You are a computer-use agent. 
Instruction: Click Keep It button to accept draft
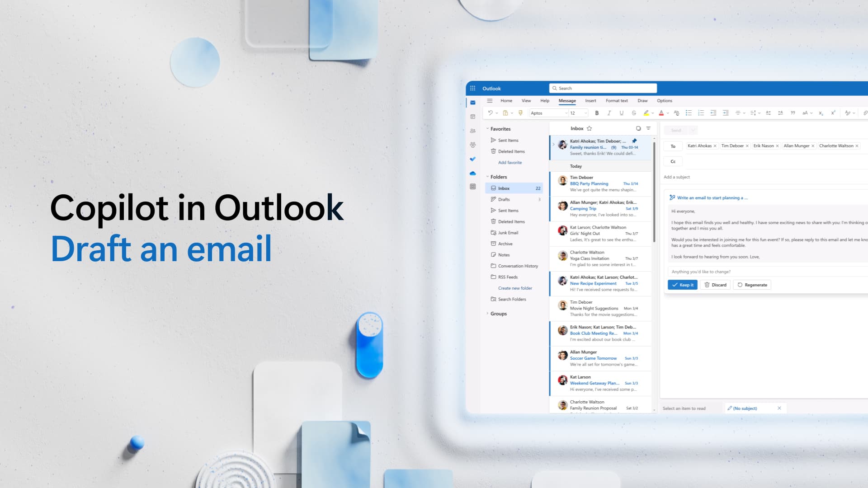(x=681, y=284)
